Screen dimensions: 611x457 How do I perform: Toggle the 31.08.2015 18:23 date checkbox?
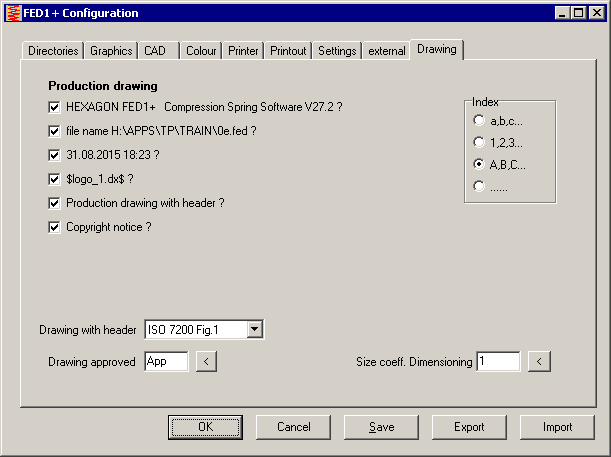click(55, 155)
